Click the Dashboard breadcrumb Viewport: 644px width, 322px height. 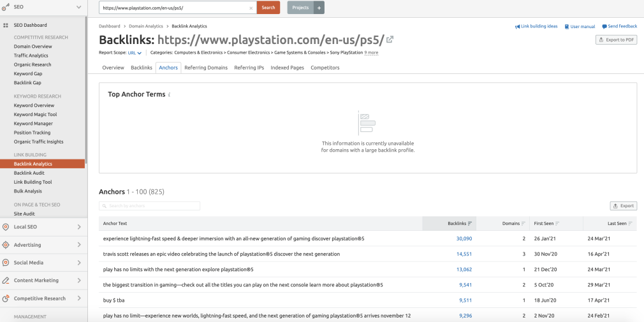tap(110, 26)
